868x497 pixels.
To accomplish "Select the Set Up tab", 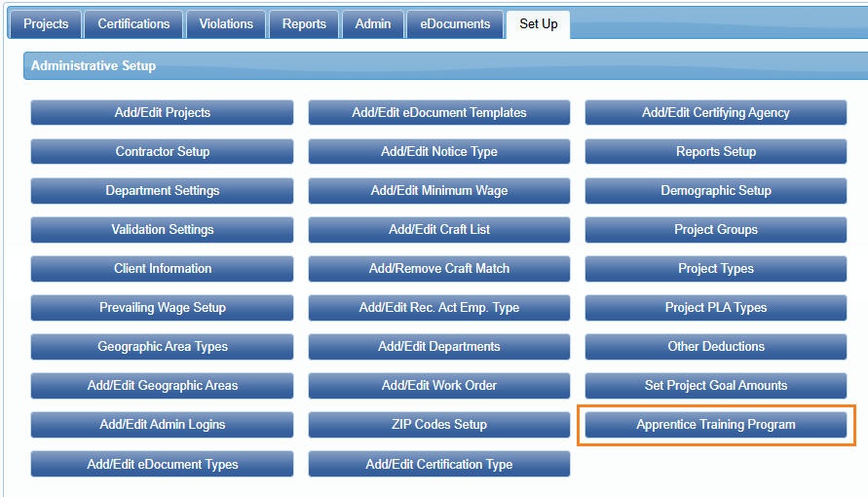I will (538, 24).
